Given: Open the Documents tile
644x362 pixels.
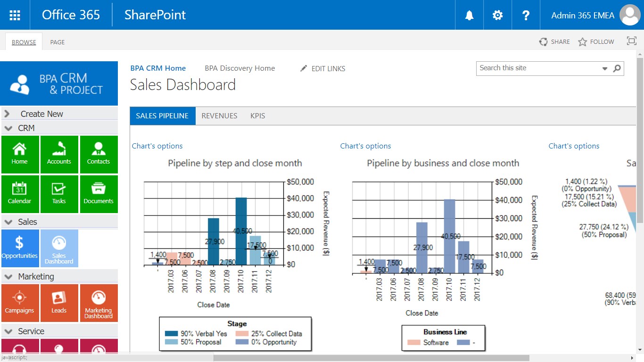Looking at the screenshot, I should 99,194.
